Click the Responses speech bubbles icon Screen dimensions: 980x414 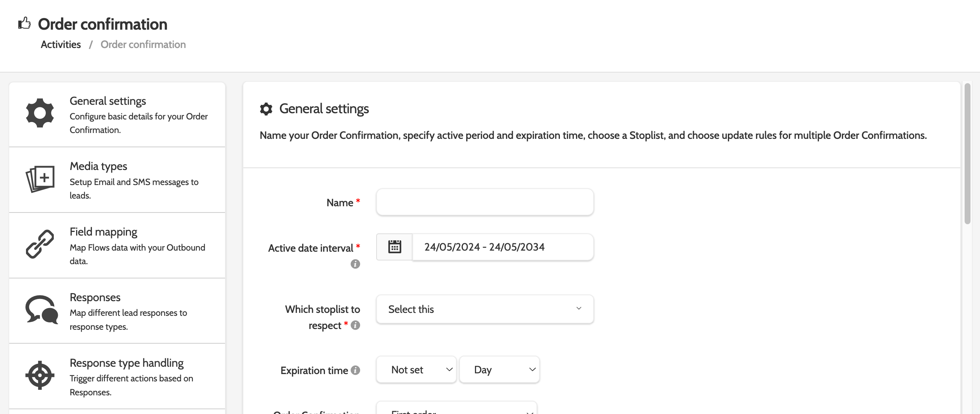pyautogui.click(x=41, y=310)
